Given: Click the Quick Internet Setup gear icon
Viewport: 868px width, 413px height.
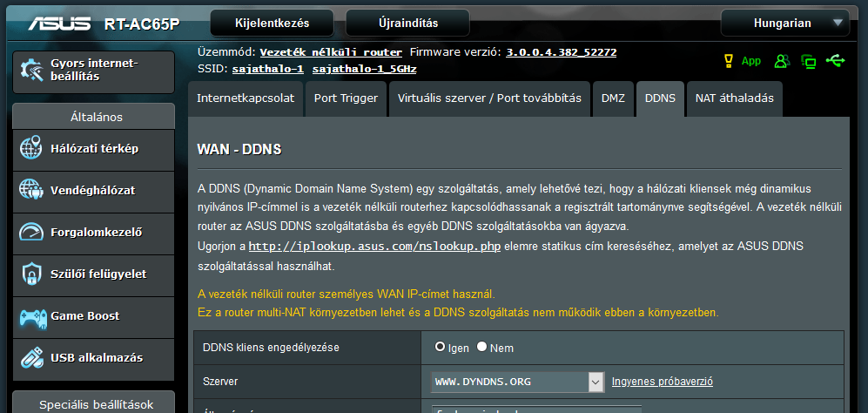Looking at the screenshot, I should [x=32, y=71].
